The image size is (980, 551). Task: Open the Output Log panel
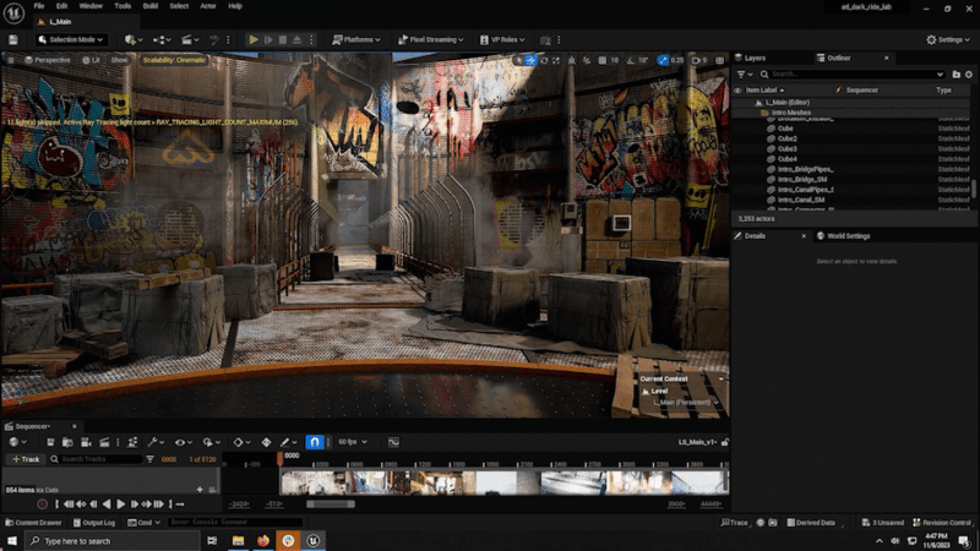pos(97,522)
